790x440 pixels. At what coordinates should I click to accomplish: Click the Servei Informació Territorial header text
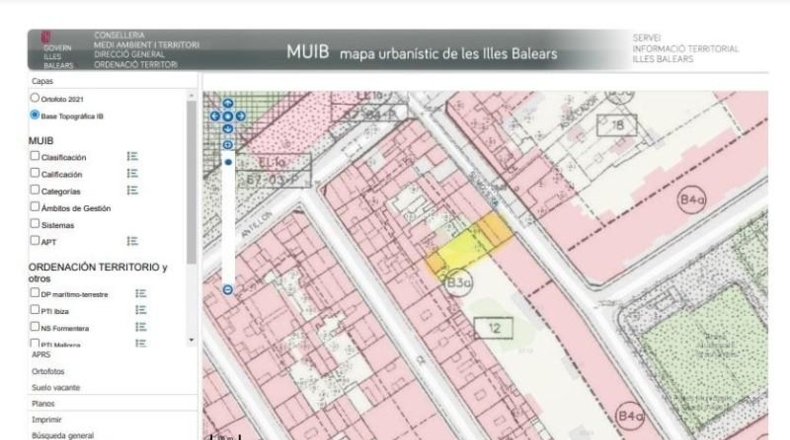point(685,49)
